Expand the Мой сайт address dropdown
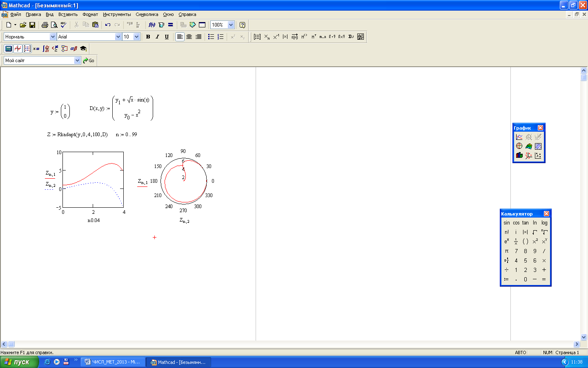This screenshot has width=588, height=368. pos(78,61)
